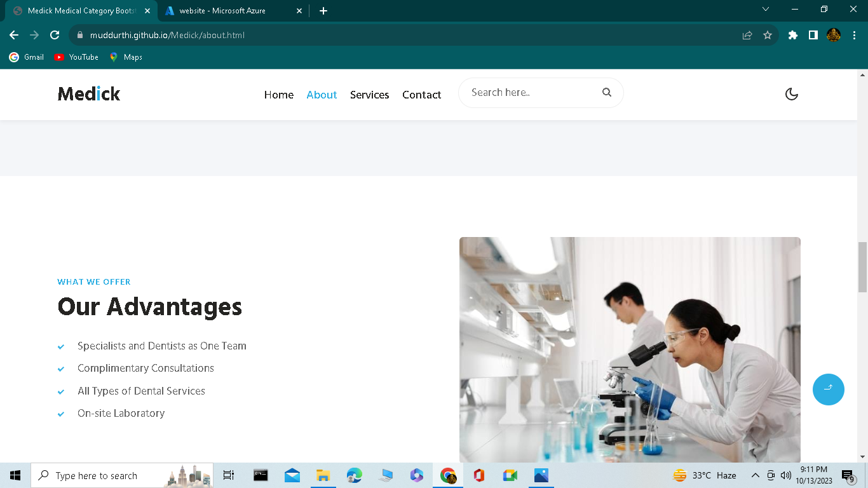This screenshot has width=868, height=488.
Task: Open the Chrome profile avatar
Action: (x=833, y=35)
